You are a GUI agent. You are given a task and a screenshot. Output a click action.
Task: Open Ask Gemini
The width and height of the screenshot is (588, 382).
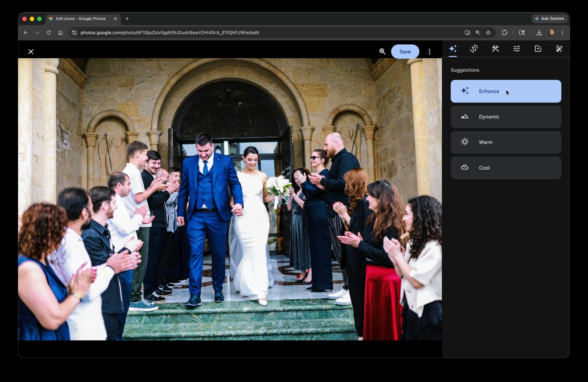[549, 18]
